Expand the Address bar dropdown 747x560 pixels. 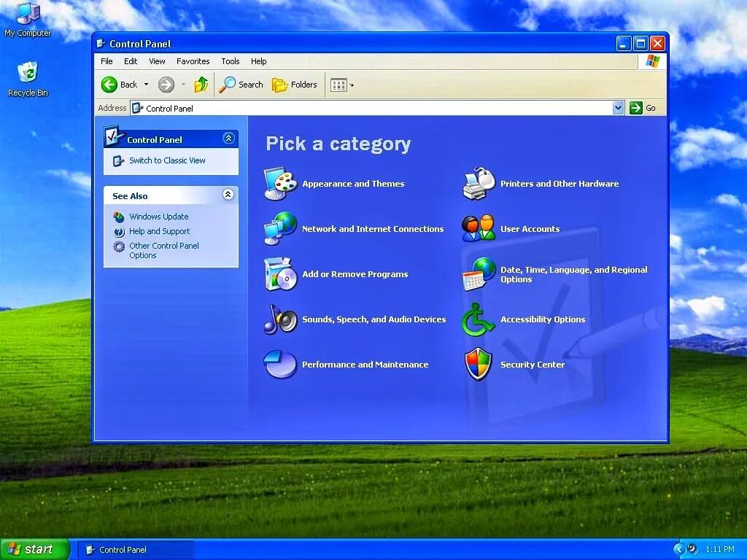618,108
